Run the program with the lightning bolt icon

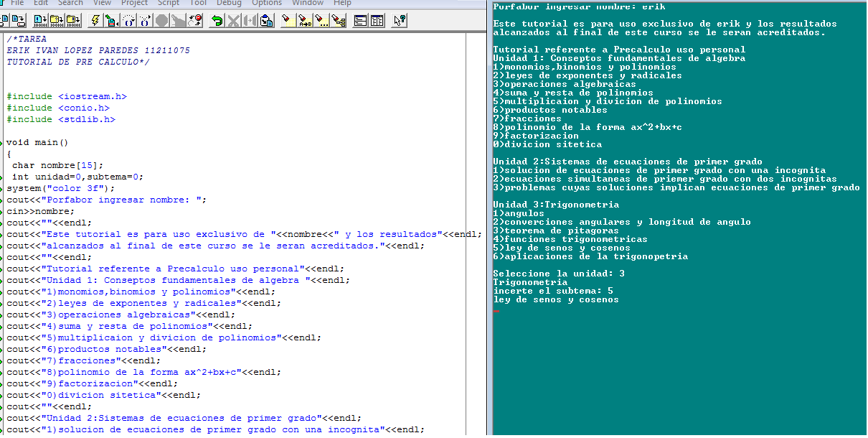coord(96,22)
